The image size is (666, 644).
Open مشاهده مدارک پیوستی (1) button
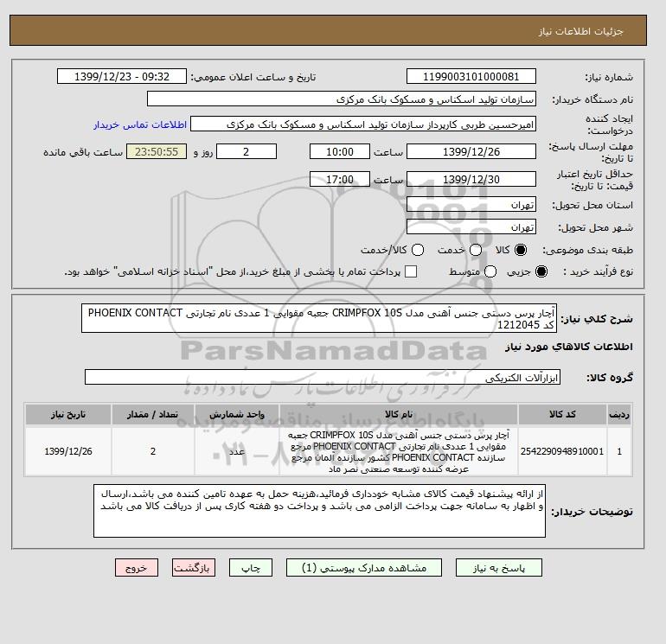click(364, 568)
